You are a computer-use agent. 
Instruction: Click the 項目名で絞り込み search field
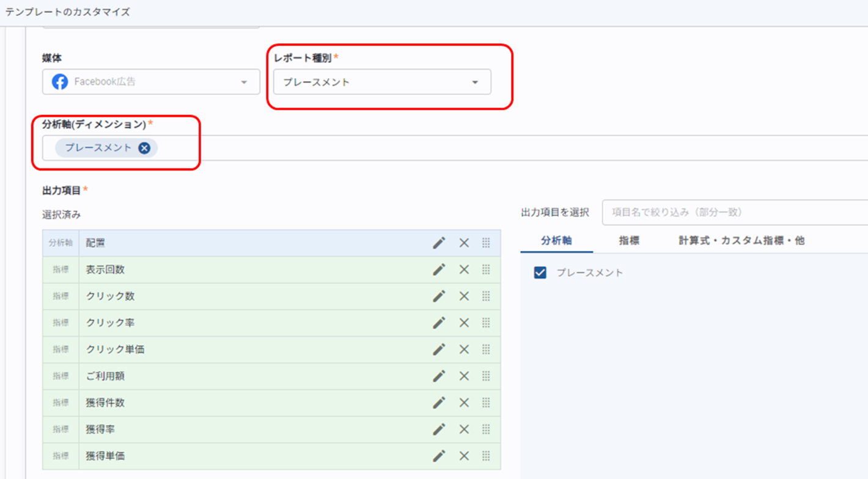[734, 212]
